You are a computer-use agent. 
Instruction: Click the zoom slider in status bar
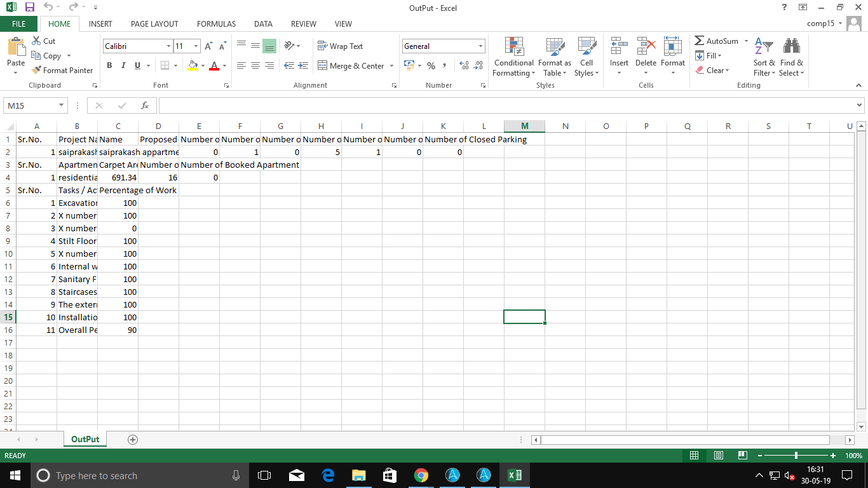pos(796,456)
